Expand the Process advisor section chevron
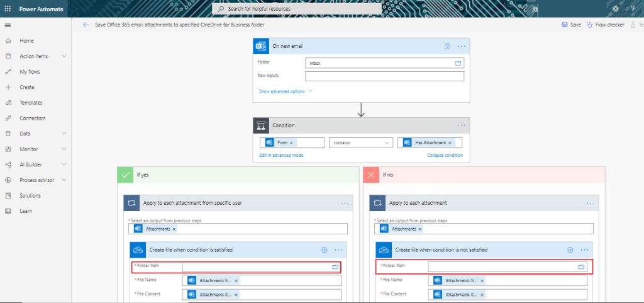The width and height of the screenshot is (644, 303). coord(64,180)
